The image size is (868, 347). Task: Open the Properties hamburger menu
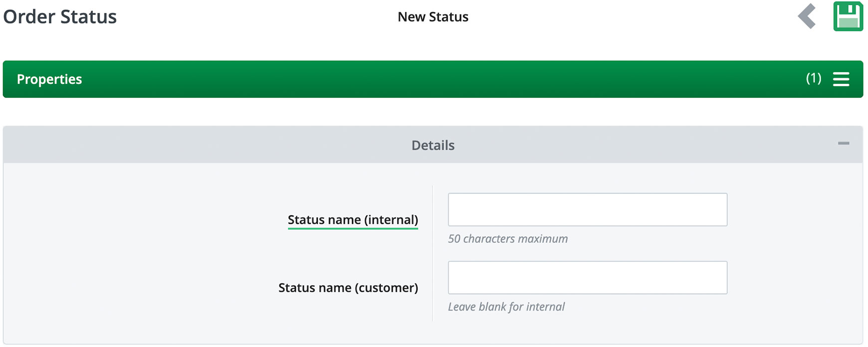(x=841, y=79)
